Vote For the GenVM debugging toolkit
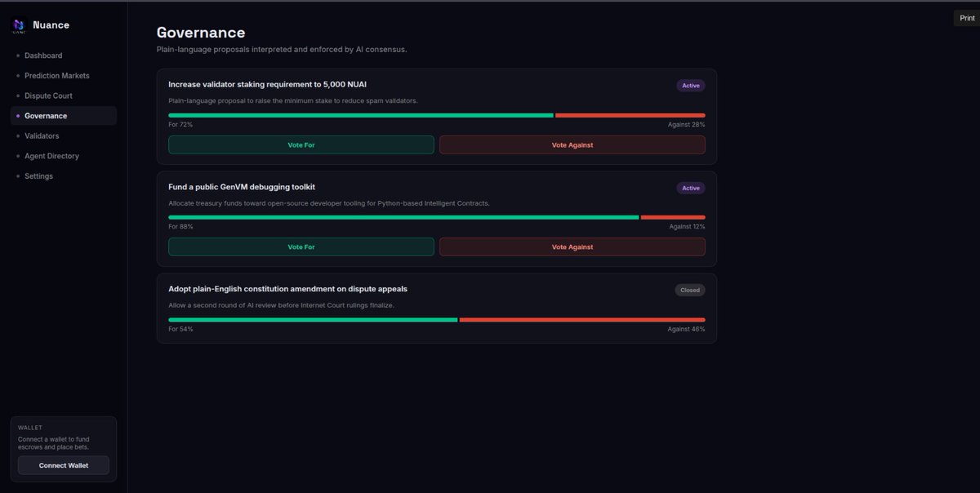Viewport: 980px width, 493px height. click(301, 246)
